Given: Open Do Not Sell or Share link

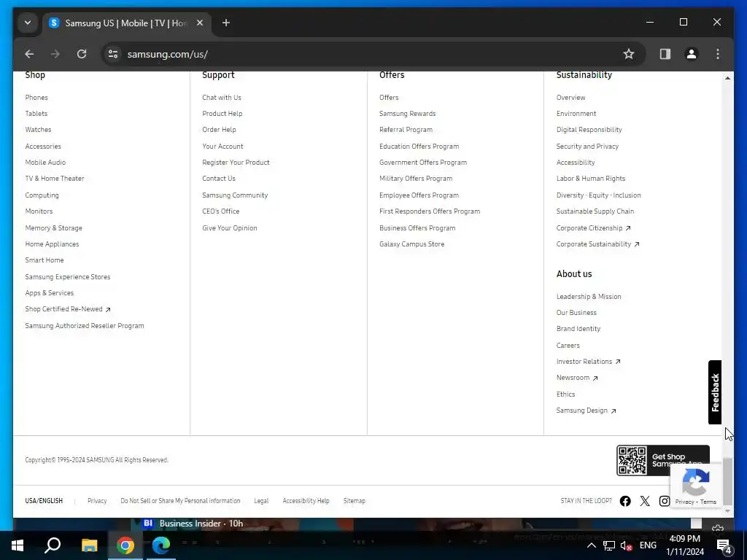Looking at the screenshot, I should (x=181, y=501).
